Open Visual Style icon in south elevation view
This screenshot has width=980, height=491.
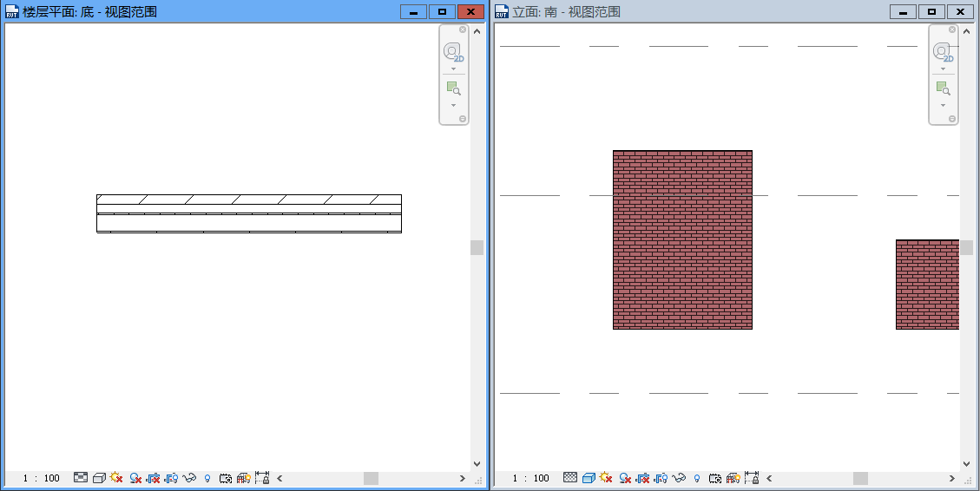pyautogui.click(x=589, y=478)
